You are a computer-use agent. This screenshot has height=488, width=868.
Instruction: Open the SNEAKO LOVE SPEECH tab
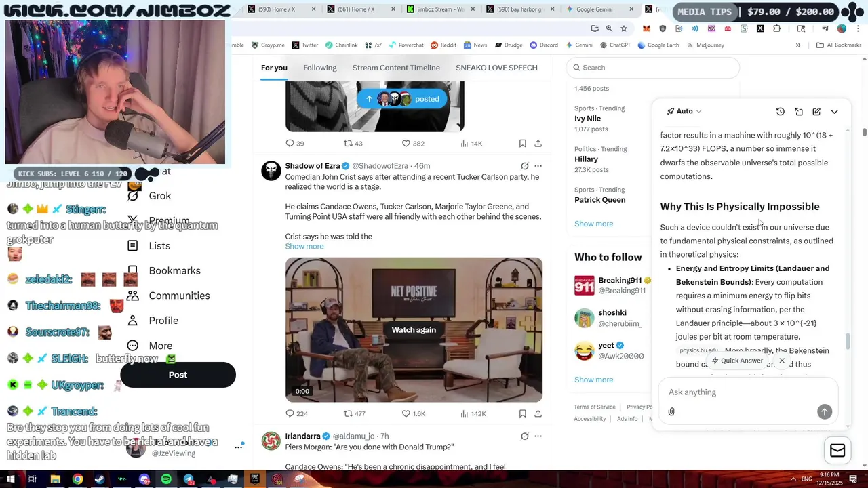point(496,68)
